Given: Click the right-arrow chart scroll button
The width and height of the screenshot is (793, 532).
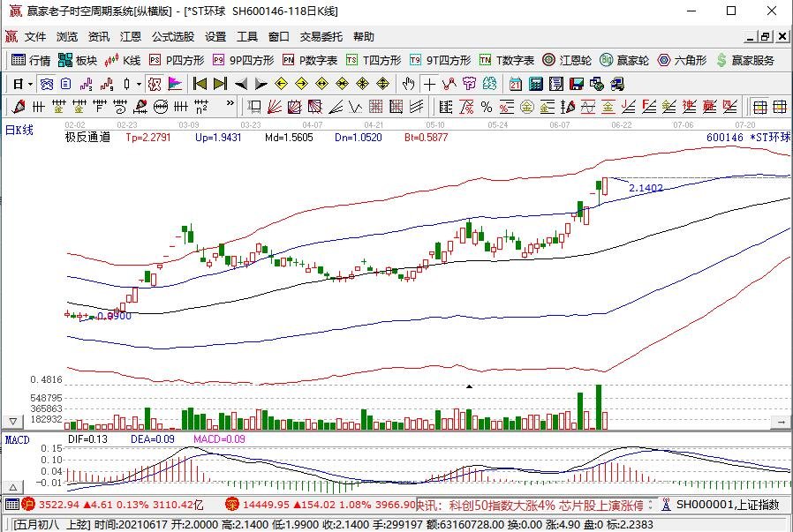Looking at the screenshot, I should point(782,421).
